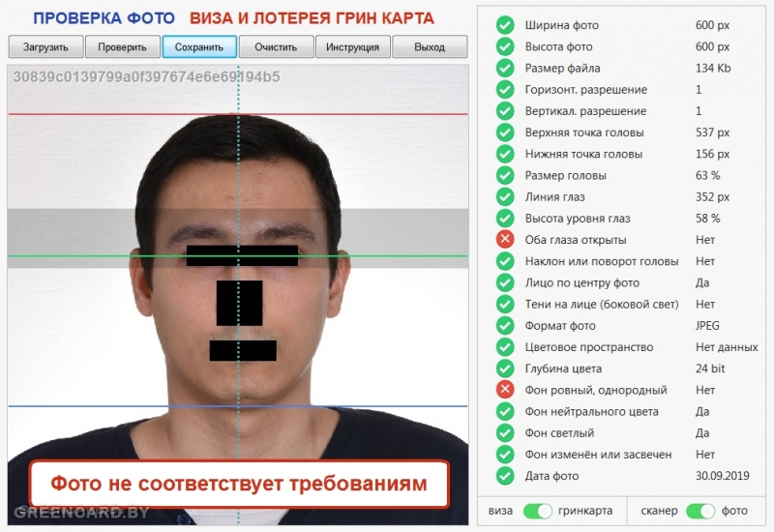Click green check icon next to Ширина фото
774x532 pixels.
coord(505,25)
